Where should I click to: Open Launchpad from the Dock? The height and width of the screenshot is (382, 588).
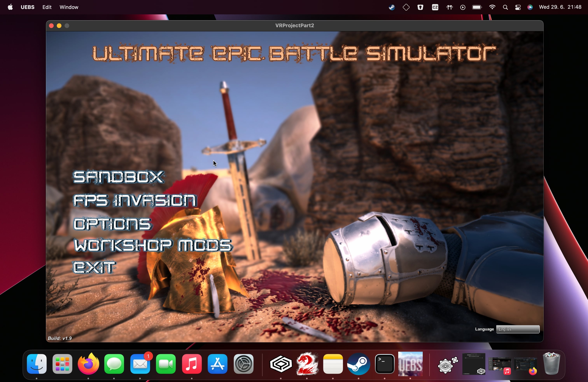62,364
